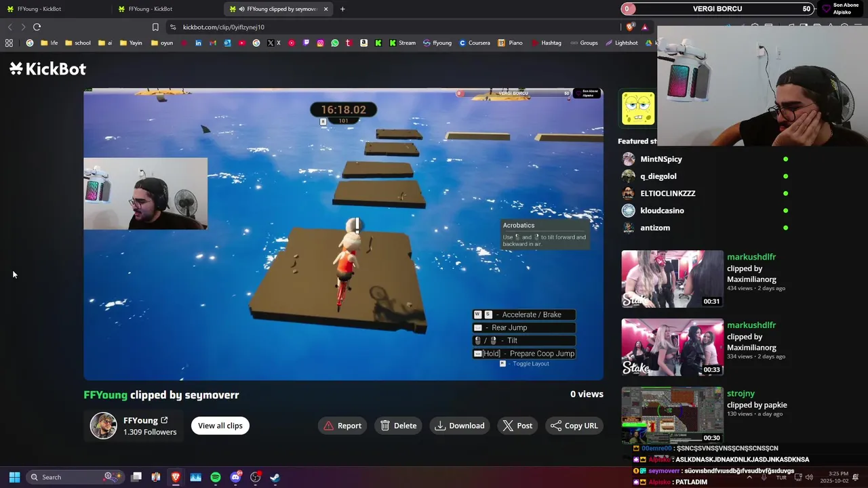868x488 pixels.
Task: Open a new browser tab with plus
Action: click(342, 9)
